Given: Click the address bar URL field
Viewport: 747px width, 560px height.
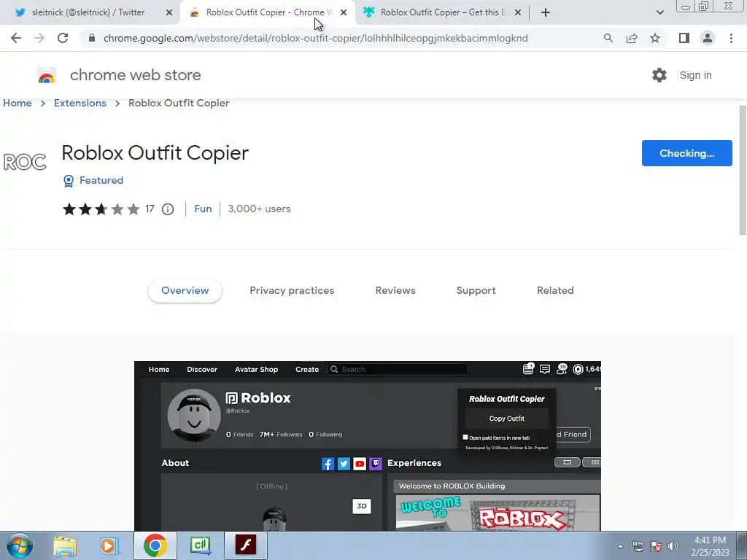Looking at the screenshot, I should point(315,38).
